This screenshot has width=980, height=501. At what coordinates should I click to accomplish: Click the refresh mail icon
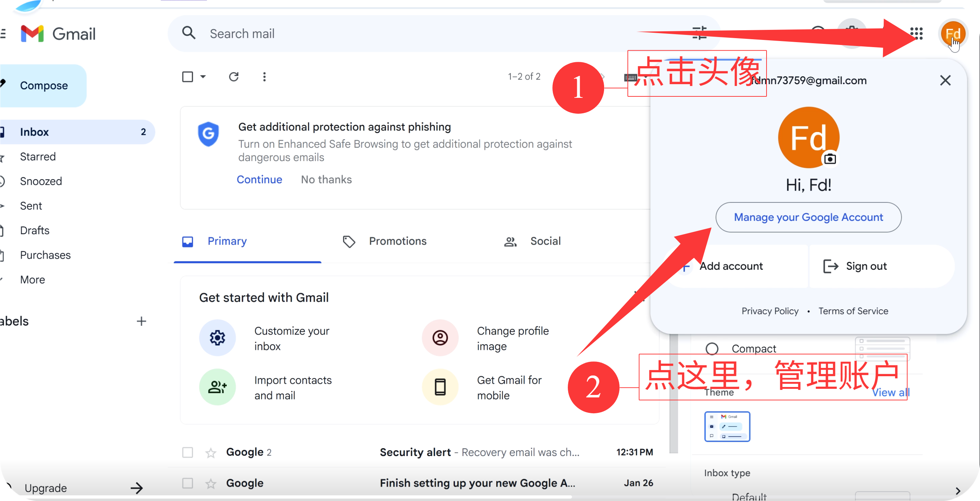[x=234, y=77]
